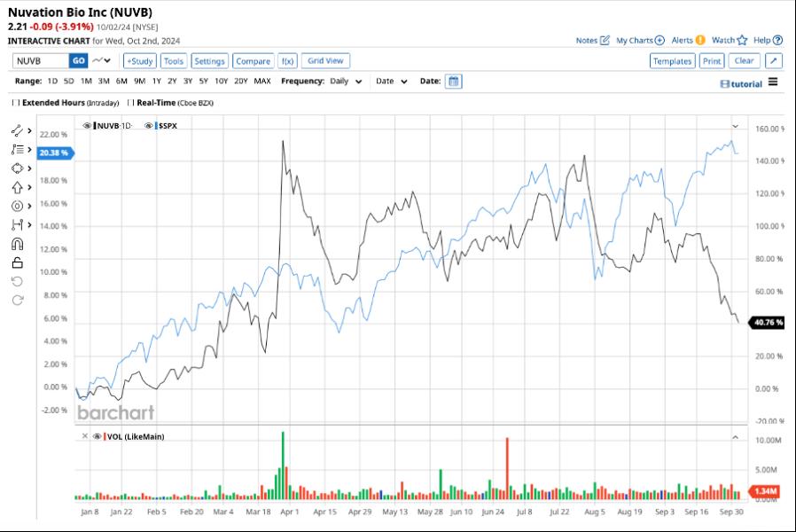This screenshot has width=796, height=532.
Task: Select the measurement range tool
Action: [17, 225]
